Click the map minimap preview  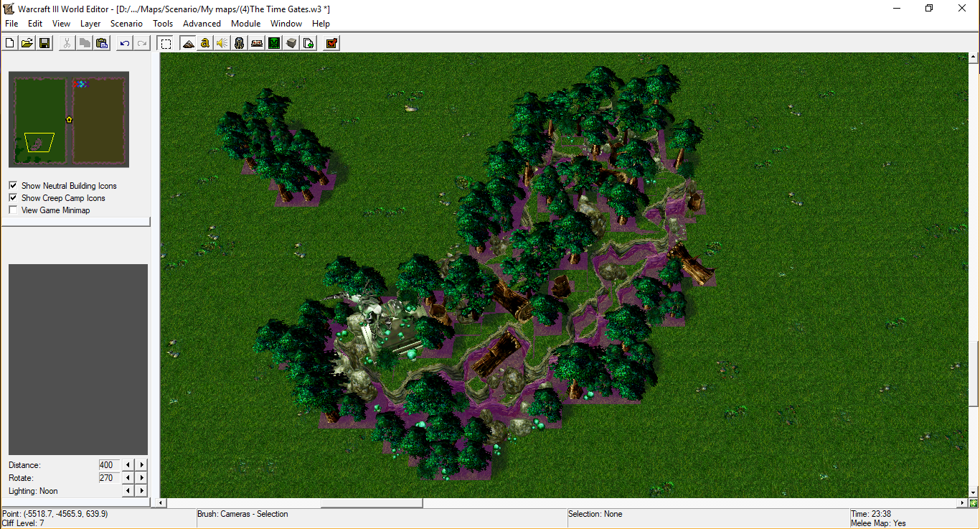click(69, 119)
